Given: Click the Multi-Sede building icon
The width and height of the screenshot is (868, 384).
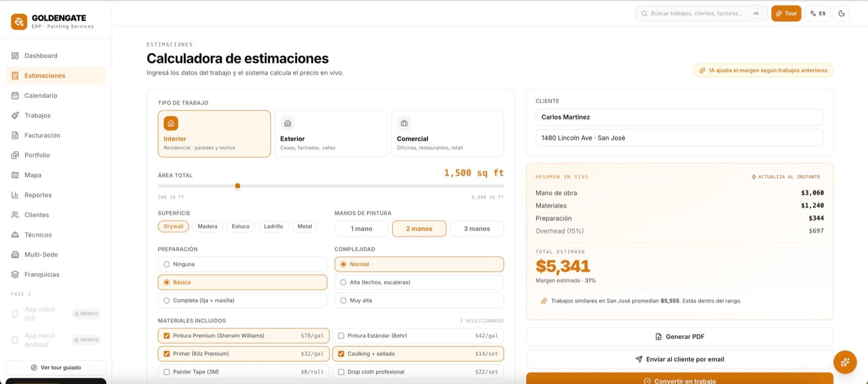Looking at the screenshot, I should (15, 254).
